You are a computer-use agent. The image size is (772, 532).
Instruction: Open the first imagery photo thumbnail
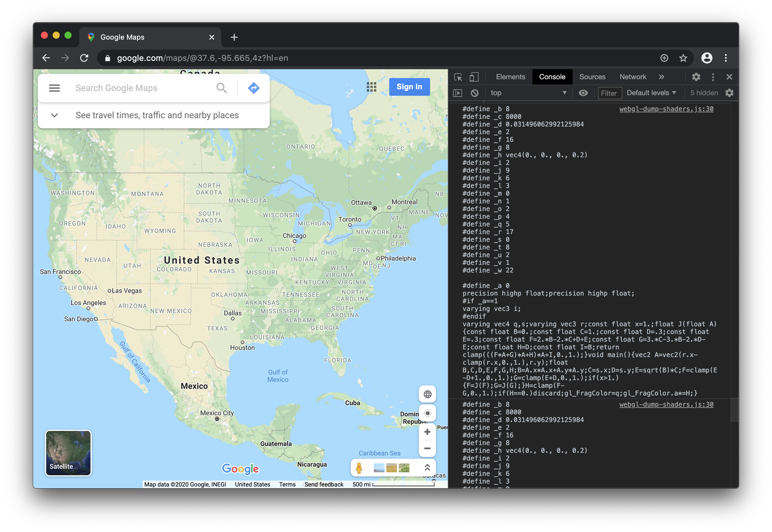tap(379, 468)
